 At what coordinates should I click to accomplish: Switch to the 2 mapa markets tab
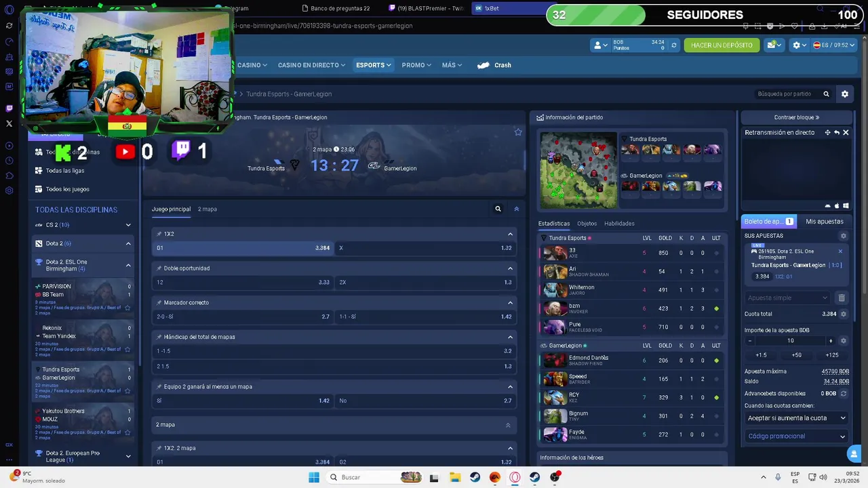[x=208, y=209]
